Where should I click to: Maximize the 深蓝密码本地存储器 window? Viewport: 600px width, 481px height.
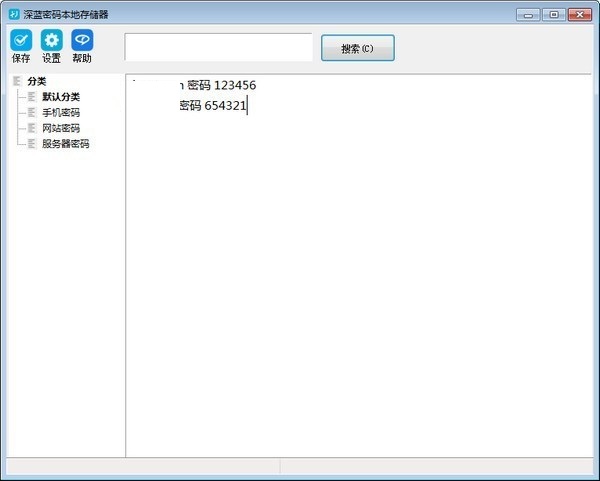(x=554, y=15)
